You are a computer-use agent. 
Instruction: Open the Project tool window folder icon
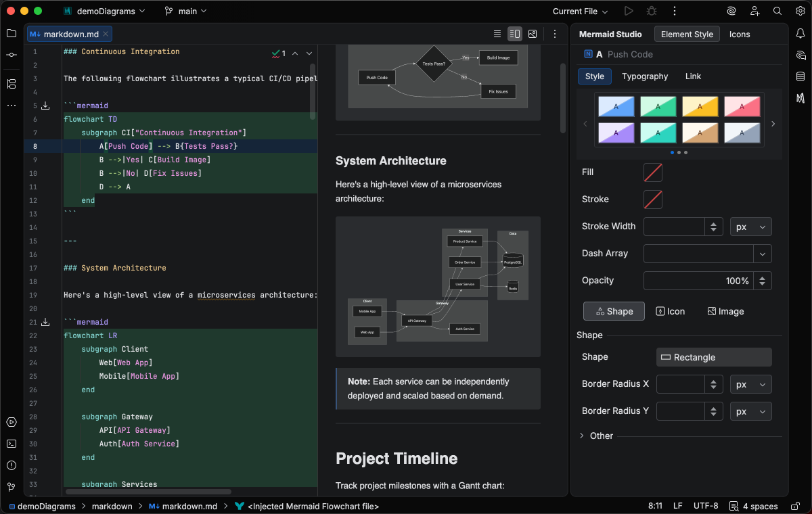12,33
